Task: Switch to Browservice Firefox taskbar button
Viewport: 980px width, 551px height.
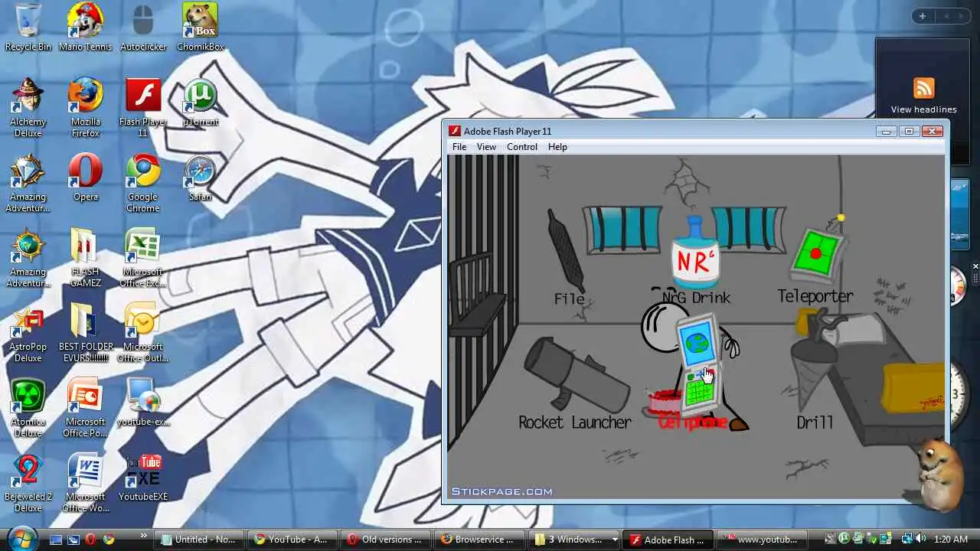Action: point(479,540)
